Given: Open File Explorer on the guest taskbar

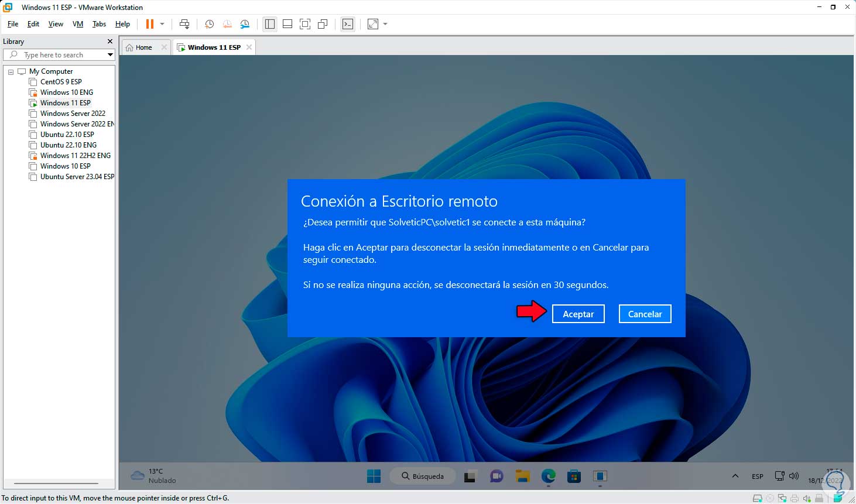Looking at the screenshot, I should point(523,476).
